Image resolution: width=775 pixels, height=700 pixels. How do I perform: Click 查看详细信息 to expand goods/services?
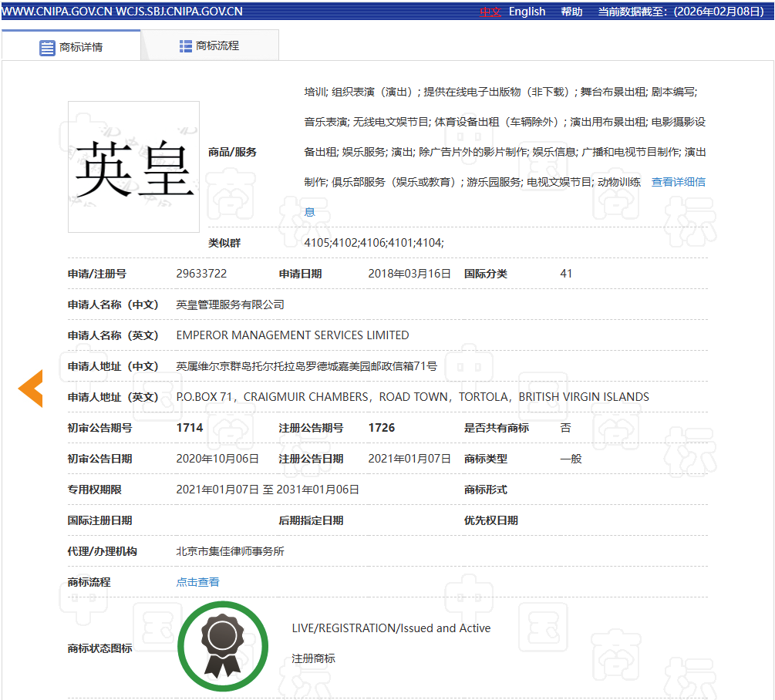pyautogui.click(x=678, y=182)
